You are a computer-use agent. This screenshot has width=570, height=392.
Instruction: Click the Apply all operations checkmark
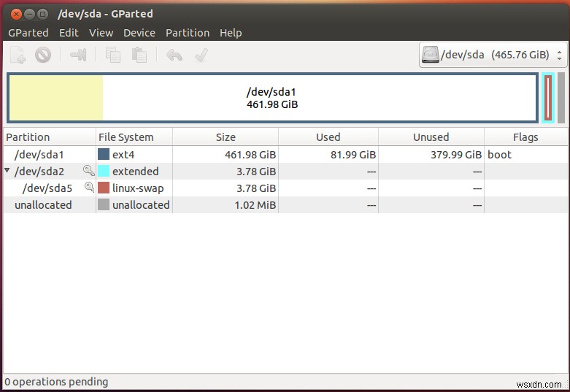pyautogui.click(x=201, y=55)
